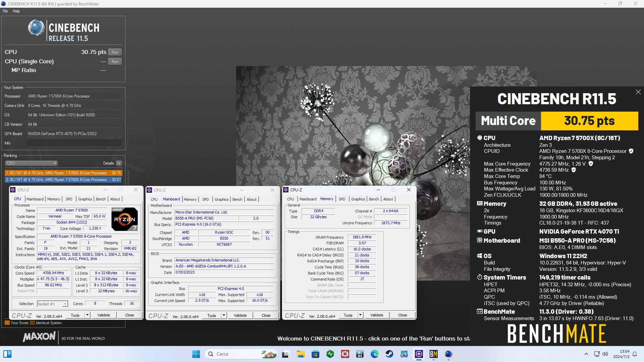Expand ranking Details arrow button
This screenshot has height=362, width=644.
click(x=119, y=163)
